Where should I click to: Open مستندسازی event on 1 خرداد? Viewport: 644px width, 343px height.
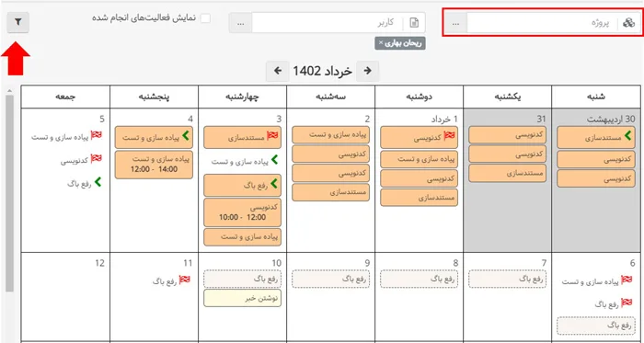click(x=419, y=198)
